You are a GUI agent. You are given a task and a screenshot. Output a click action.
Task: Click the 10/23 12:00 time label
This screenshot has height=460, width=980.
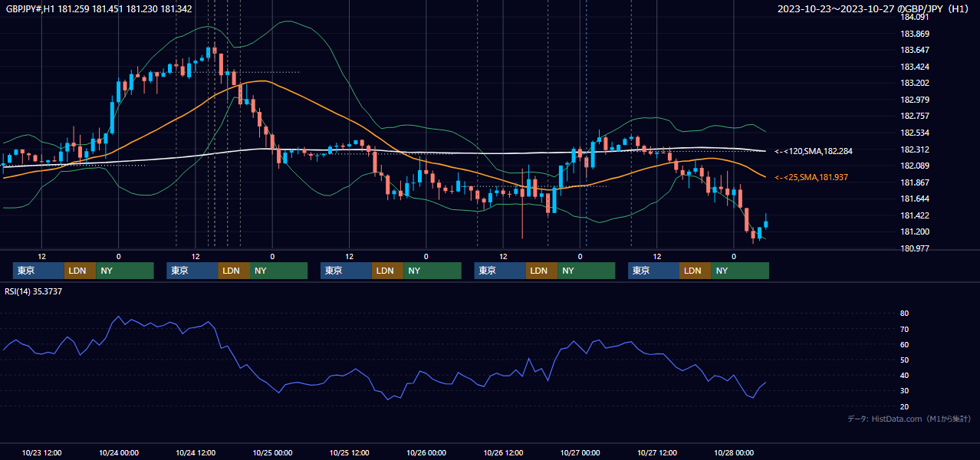(42, 452)
